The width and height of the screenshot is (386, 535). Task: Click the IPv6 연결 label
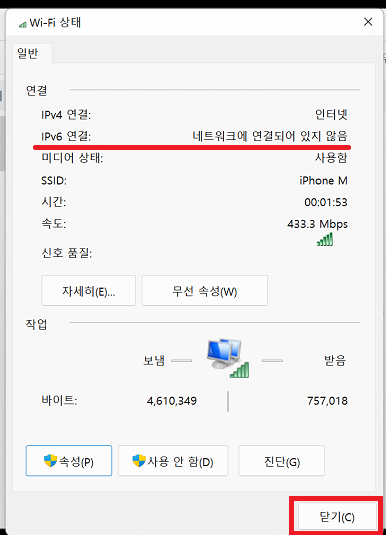click(x=66, y=136)
